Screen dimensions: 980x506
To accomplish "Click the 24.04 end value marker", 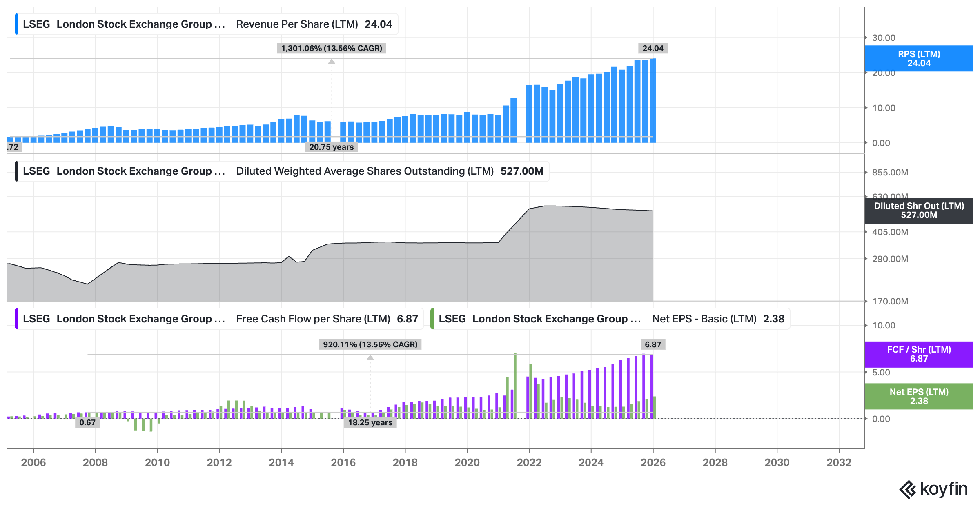I will click(653, 48).
